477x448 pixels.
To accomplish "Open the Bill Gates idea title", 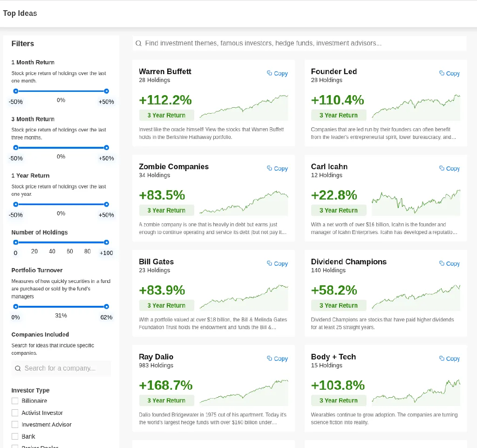I will tap(157, 262).
